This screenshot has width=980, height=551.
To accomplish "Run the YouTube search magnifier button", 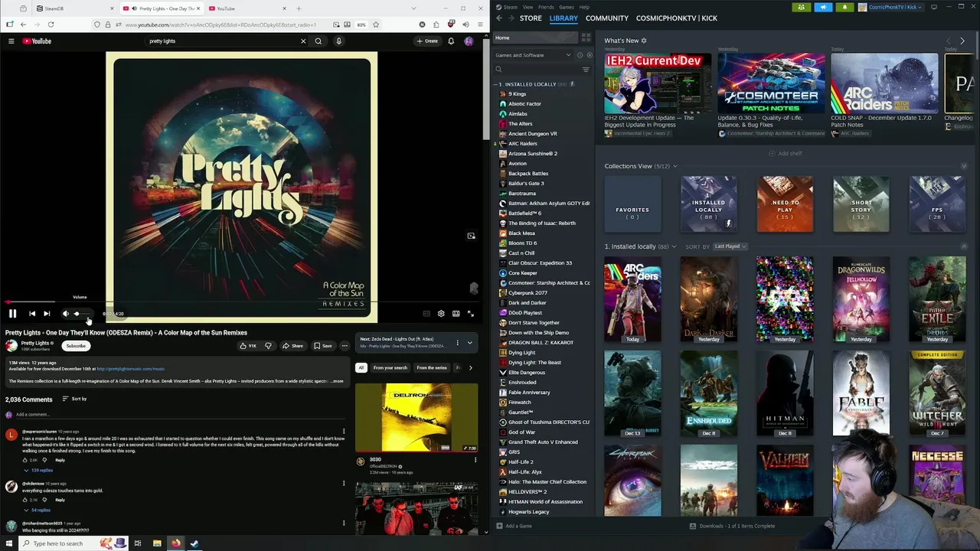I will [x=318, y=41].
